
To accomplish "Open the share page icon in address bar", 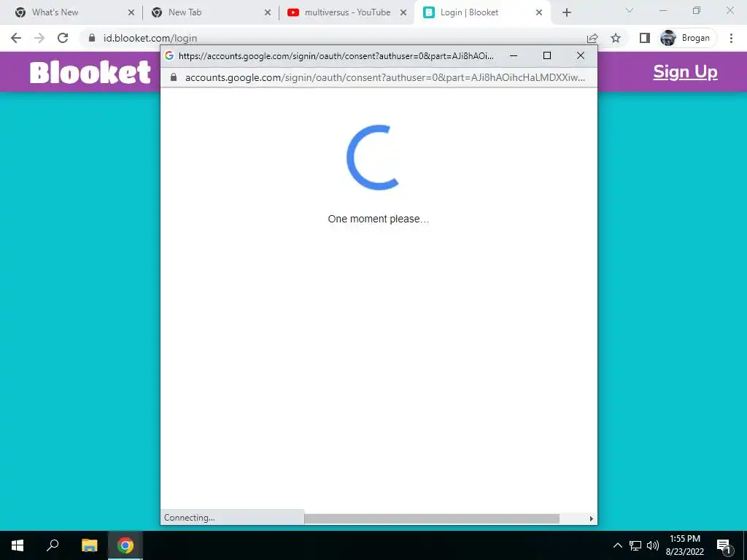I will point(592,38).
